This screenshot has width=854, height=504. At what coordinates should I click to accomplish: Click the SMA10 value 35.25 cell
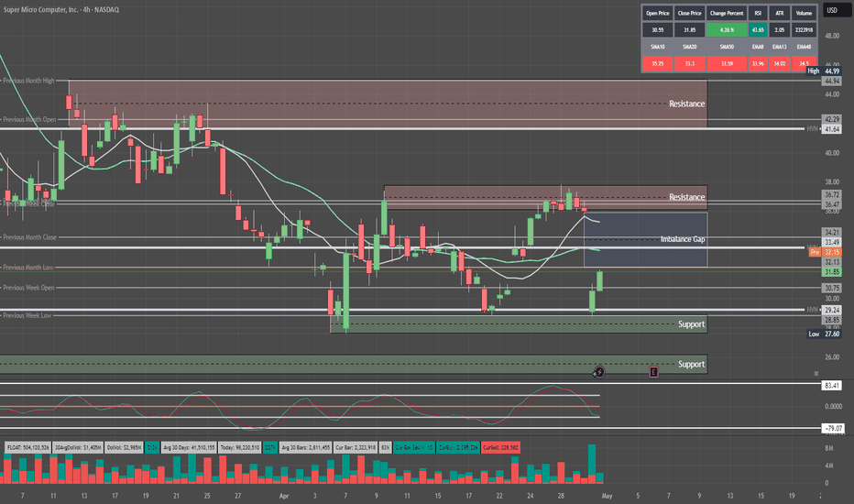657,63
